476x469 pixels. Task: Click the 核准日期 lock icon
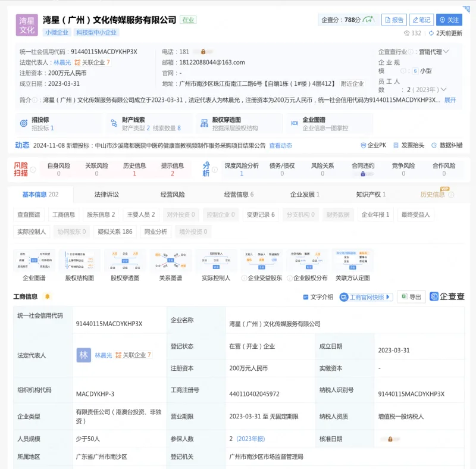pos(390,439)
